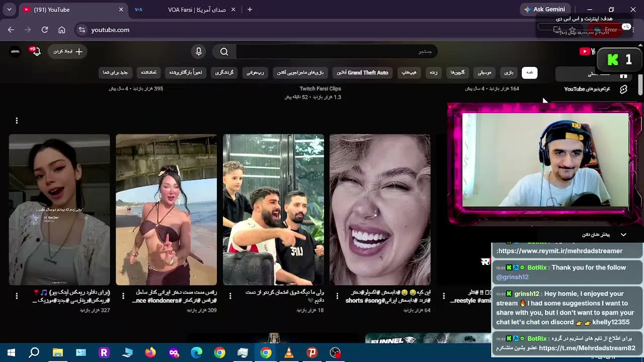Screen dimensions: 644x362
Task: Close the (191) YouTube tab
Action: click(x=121, y=10)
